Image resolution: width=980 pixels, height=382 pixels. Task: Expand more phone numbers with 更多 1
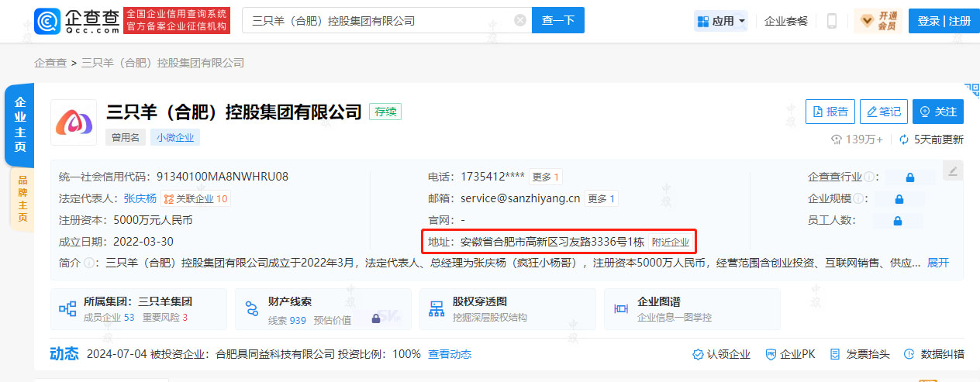[x=547, y=177]
